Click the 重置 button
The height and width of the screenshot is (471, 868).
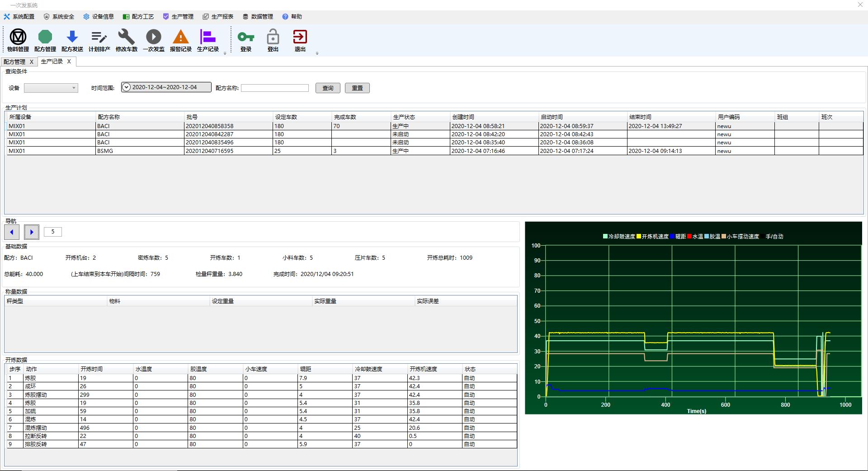click(x=357, y=88)
